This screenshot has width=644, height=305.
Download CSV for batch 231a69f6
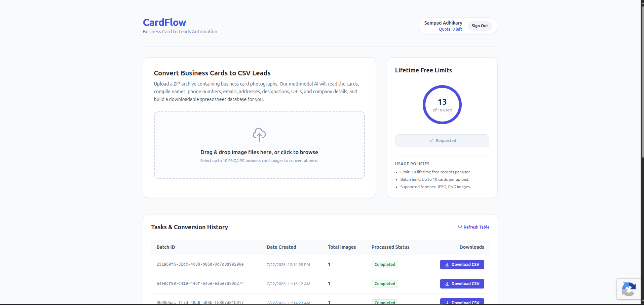coord(462,265)
